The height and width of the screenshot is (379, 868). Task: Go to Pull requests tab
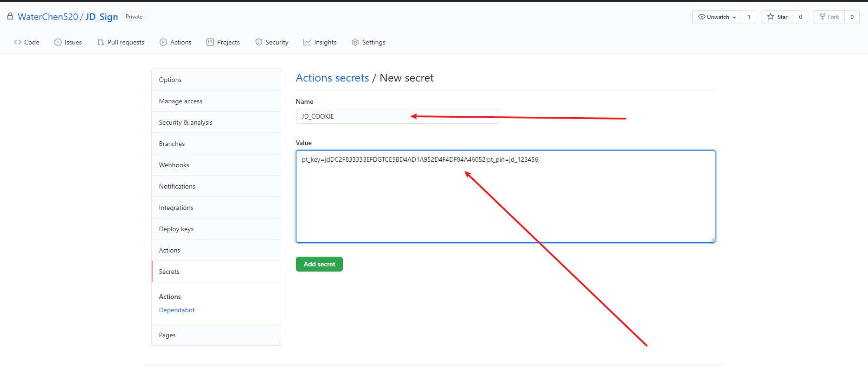[121, 42]
